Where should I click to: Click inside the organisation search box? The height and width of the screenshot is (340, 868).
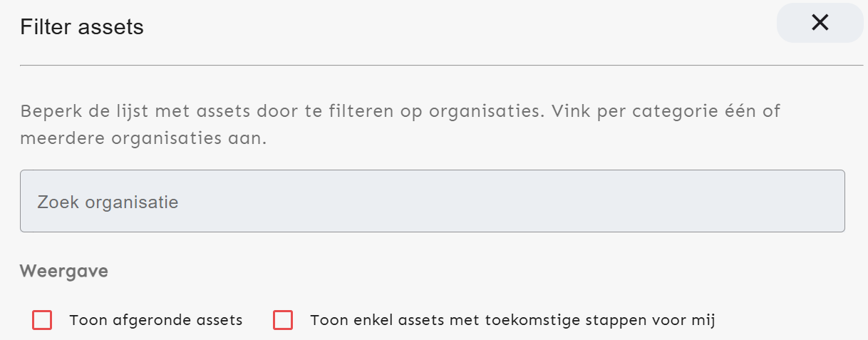point(432,201)
